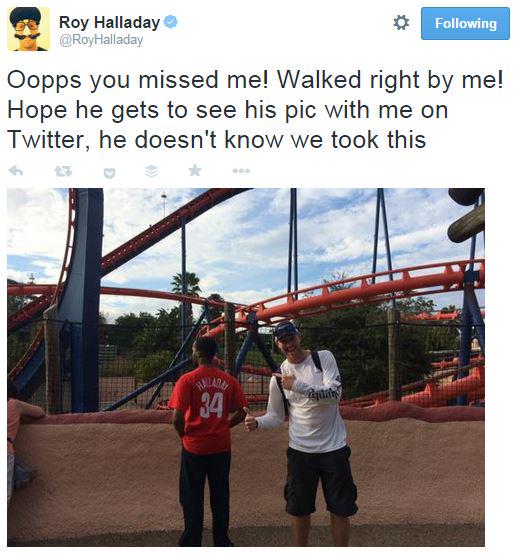515x557 pixels.
Task: Click the blue coaster support column in photo
Action: click(x=82, y=300)
